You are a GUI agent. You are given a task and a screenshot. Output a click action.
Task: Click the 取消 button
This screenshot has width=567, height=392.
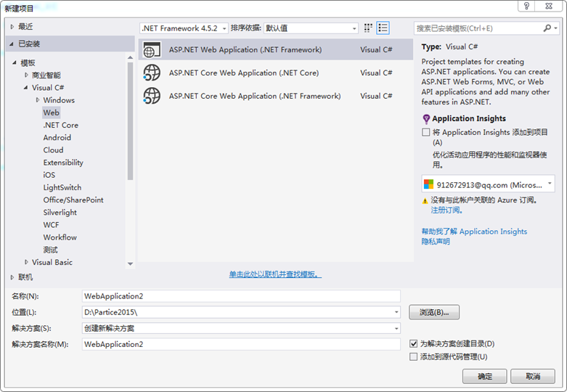click(x=533, y=377)
